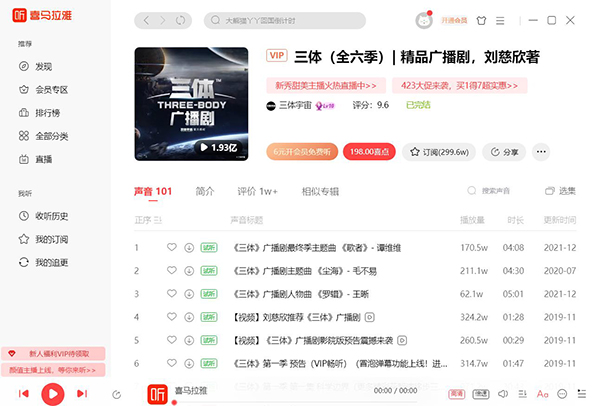The height and width of the screenshot is (406, 600).
Task: Skip to the next track
Action: tap(82, 393)
